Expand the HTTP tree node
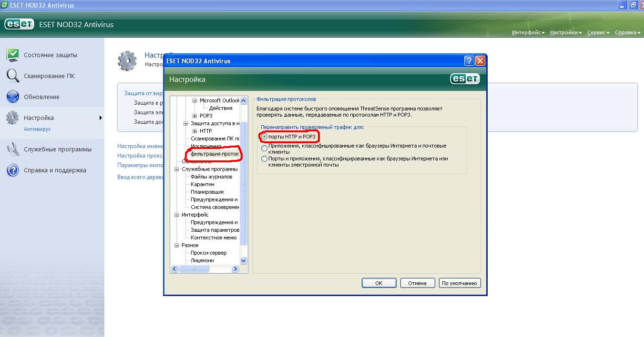The height and width of the screenshot is (337, 644). (x=194, y=131)
